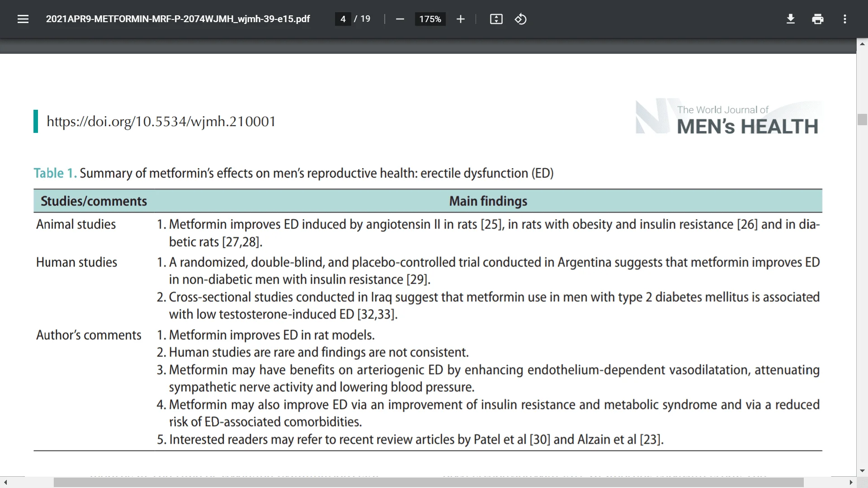
Task: Click the vertical scrollbar up arrow
Action: tap(862, 44)
